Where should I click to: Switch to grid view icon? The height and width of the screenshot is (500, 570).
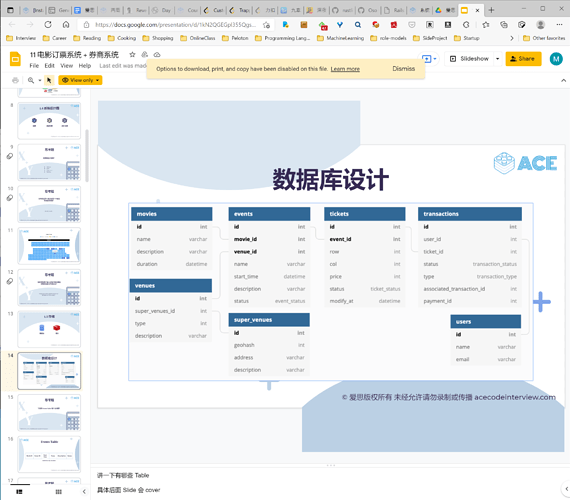click(59, 492)
